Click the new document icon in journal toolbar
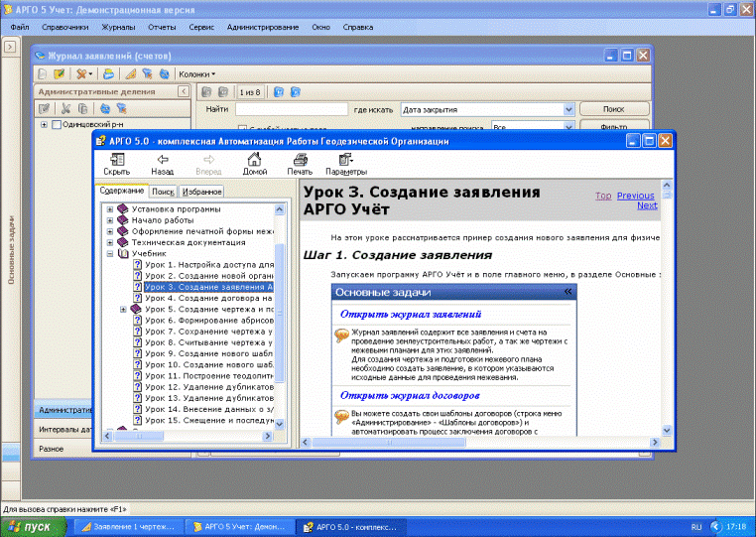756x537 pixels. [x=43, y=73]
